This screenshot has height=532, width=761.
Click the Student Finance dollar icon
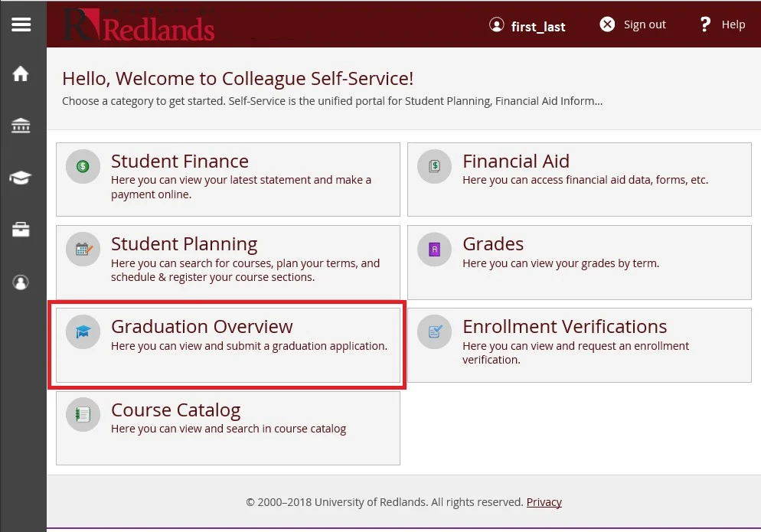click(x=83, y=166)
